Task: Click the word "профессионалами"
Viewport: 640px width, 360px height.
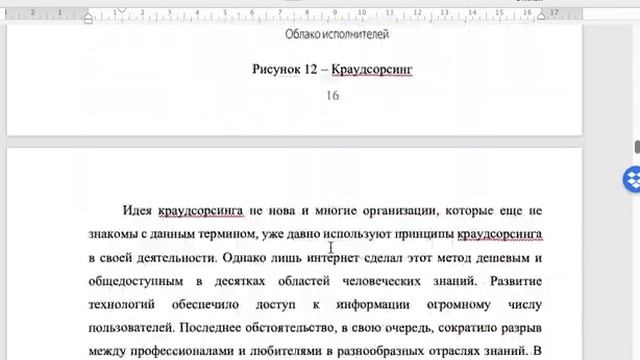Action: pyautogui.click(x=183, y=351)
